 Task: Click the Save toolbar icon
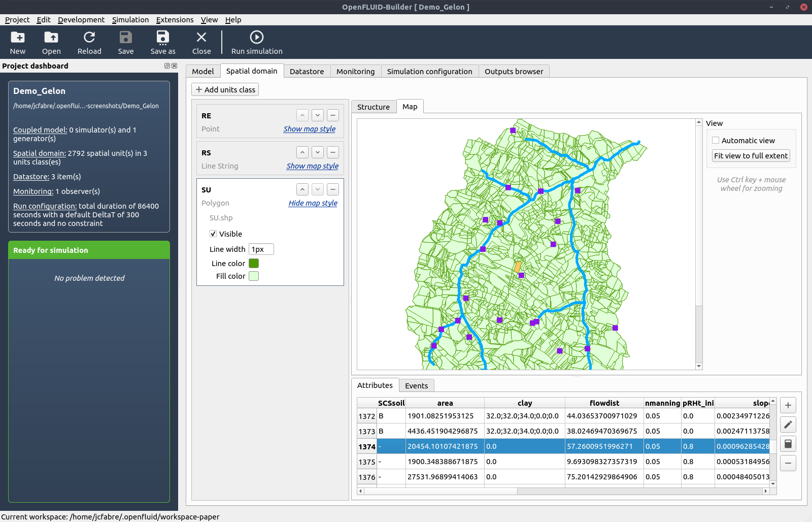pos(126,37)
